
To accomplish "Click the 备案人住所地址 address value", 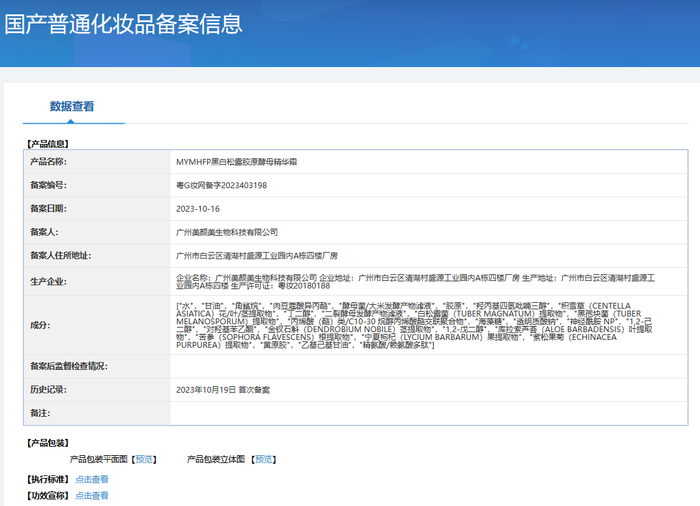I will click(257, 256).
